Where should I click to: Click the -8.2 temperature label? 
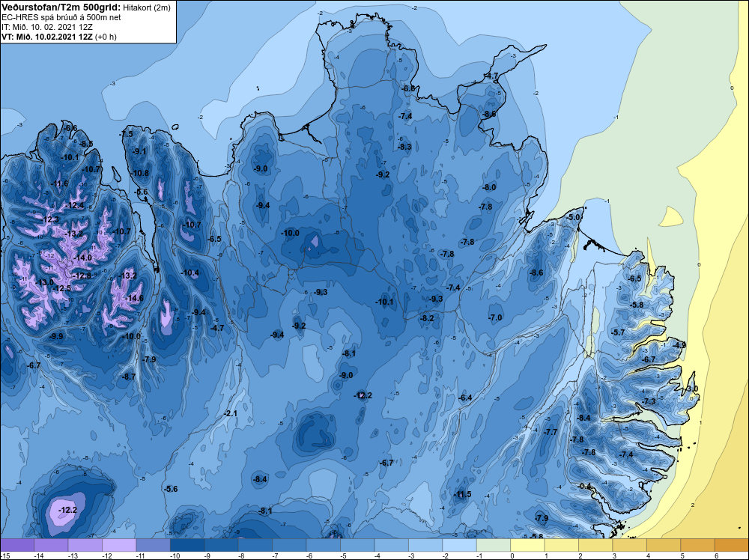pyautogui.click(x=427, y=318)
